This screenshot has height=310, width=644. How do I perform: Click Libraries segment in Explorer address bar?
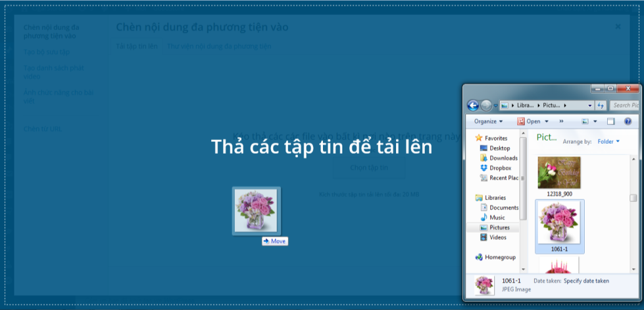click(525, 106)
